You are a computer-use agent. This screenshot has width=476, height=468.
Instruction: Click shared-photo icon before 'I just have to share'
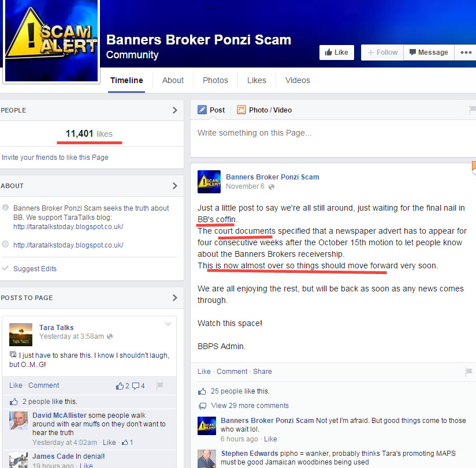(x=13, y=354)
